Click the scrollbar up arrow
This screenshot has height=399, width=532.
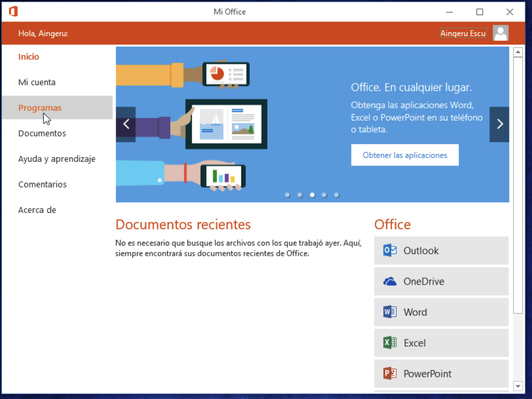(x=518, y=52)
